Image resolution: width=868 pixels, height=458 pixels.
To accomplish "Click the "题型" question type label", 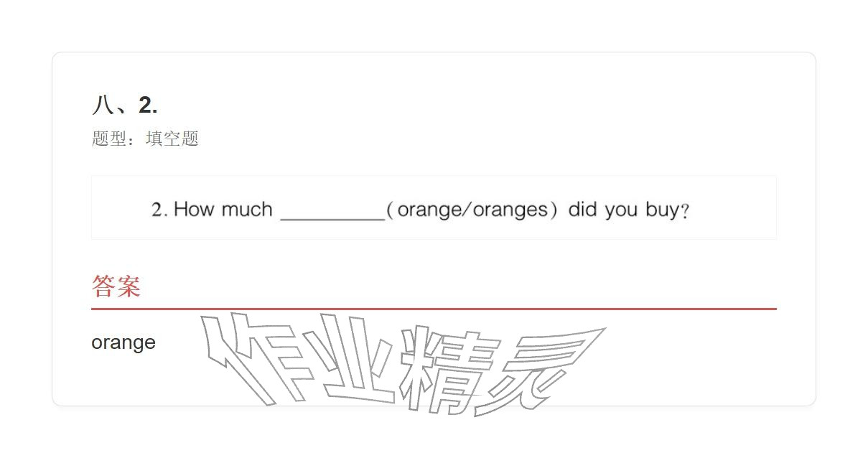I will pos(109,138).
